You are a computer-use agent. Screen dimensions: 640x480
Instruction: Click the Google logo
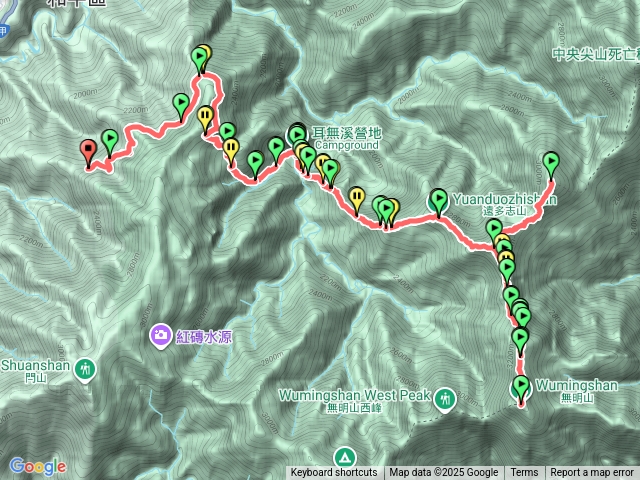pyautogui.click(x=38, y=467)
